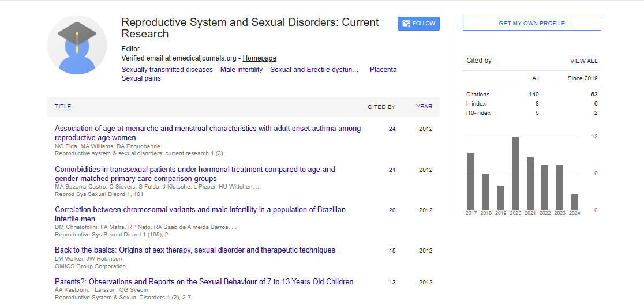Open Back to the basics sex therapy article

coord(194,250)
